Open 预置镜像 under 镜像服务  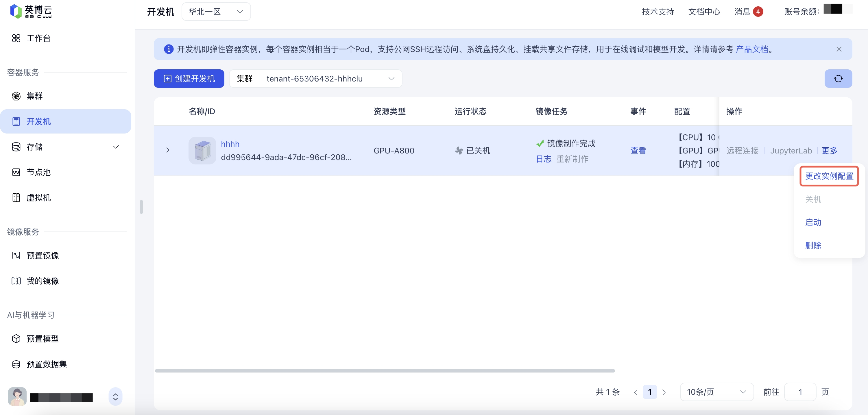pyautogui.click(x=43, y=255)
